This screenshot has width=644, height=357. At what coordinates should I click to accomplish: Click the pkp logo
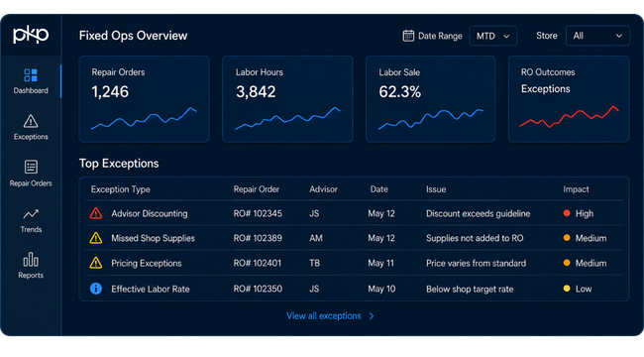(31, 35)
